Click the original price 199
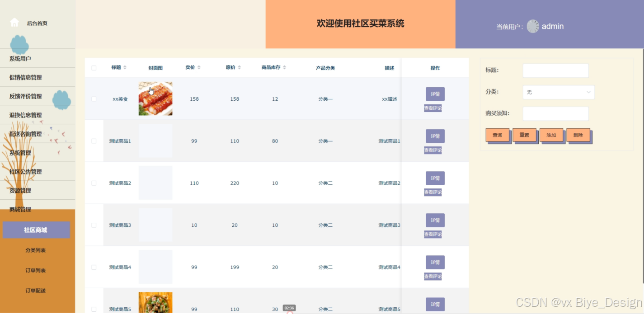This screenshot has height=314, width=644. (235, 267)
